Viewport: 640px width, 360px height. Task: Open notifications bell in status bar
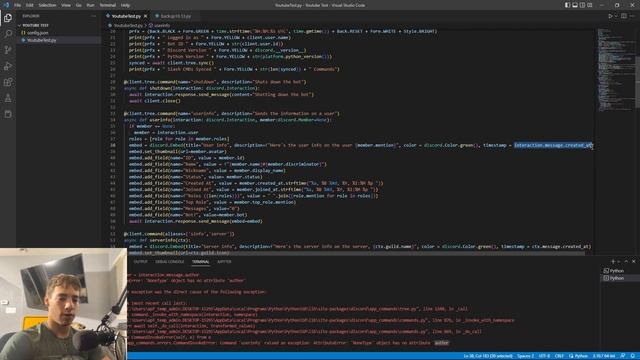632,356
